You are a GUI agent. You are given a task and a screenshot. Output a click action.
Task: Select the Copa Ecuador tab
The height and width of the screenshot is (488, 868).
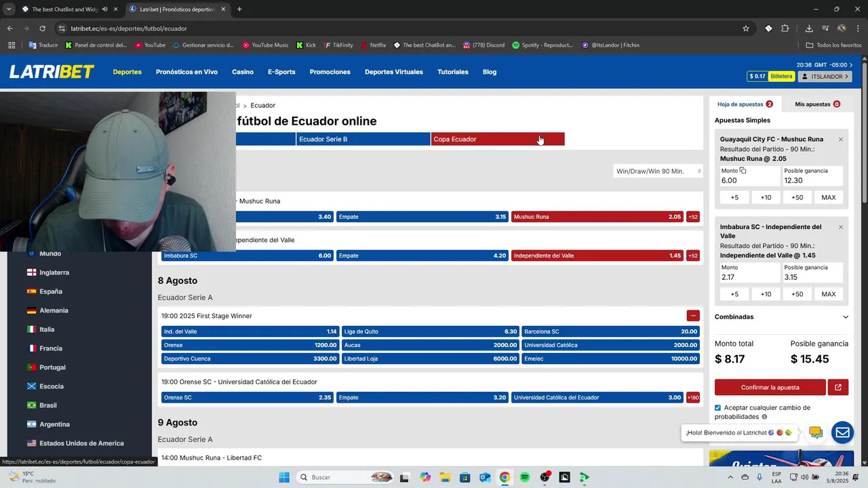tap(498, 139)
